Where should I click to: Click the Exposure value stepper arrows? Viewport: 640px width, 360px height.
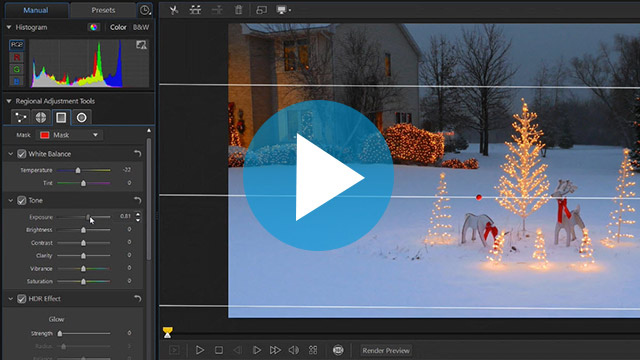tap(138, 217)
